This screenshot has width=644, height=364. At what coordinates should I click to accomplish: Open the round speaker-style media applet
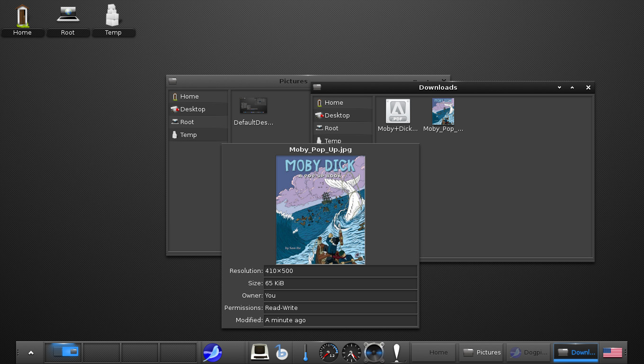(x=374, y=353)
